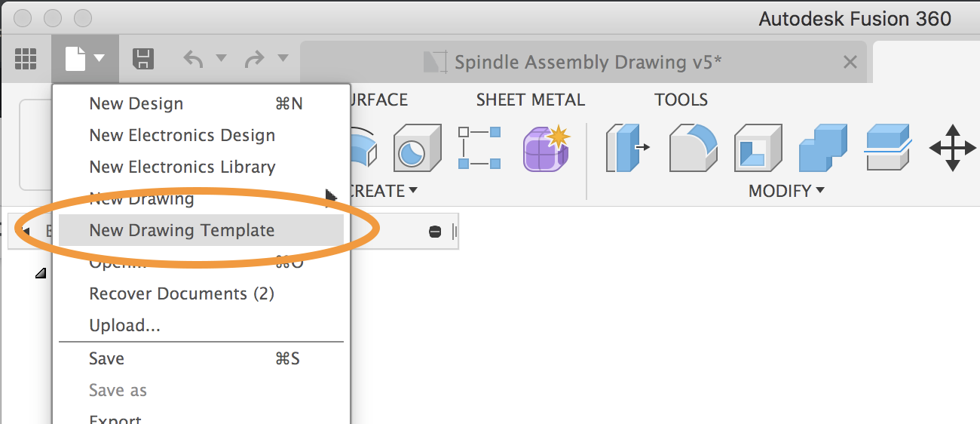Expand the Undo history dropdown arrow

pos(221,58)
